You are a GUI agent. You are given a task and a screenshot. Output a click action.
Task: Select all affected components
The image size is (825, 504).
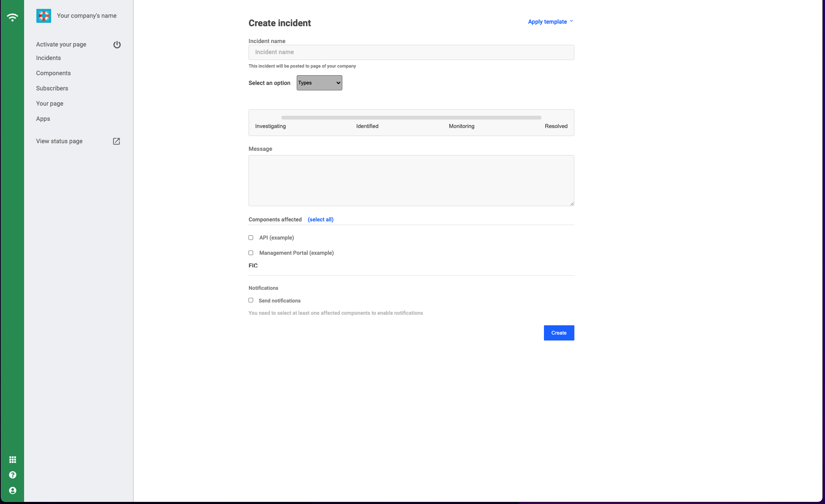click(x=320, y=219)
